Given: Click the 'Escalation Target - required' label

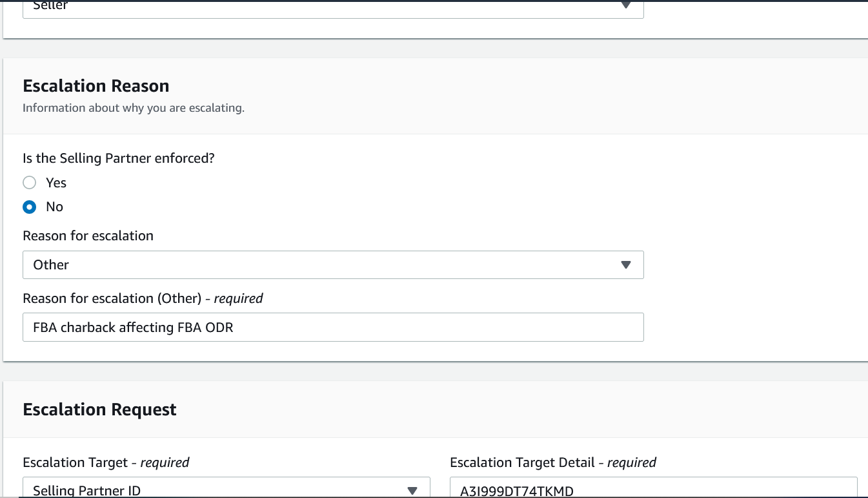Looking at the screenshot, I should tap(106, 462).
